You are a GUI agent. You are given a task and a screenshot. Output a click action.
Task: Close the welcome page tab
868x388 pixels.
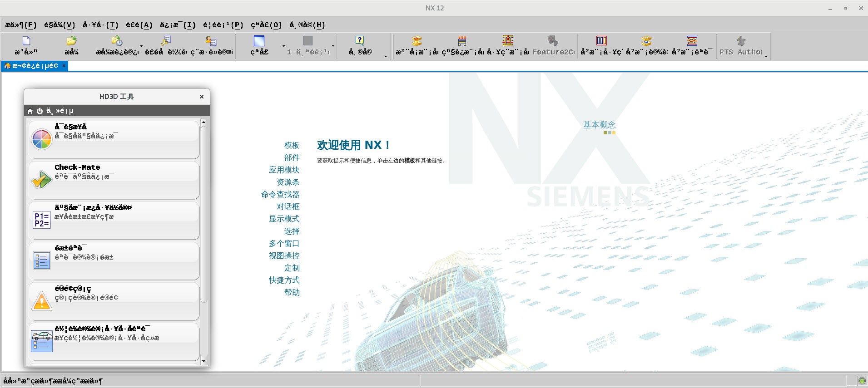(x=64, y=66)
